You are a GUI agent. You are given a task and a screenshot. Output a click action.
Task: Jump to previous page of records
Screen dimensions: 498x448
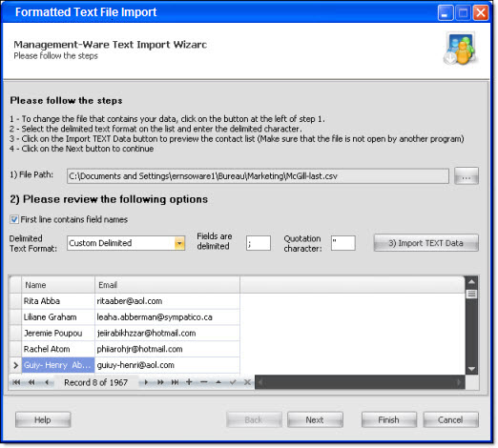[x=31, y=382]
